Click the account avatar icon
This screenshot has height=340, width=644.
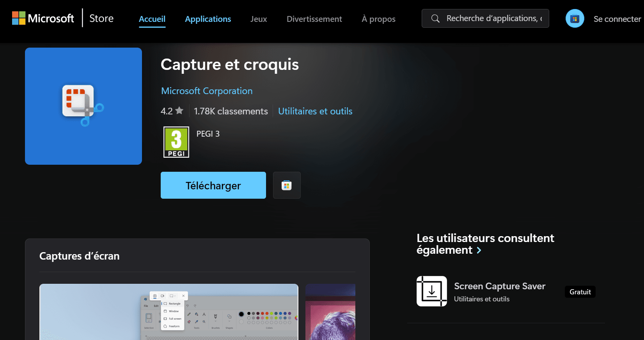click(575, 18)
